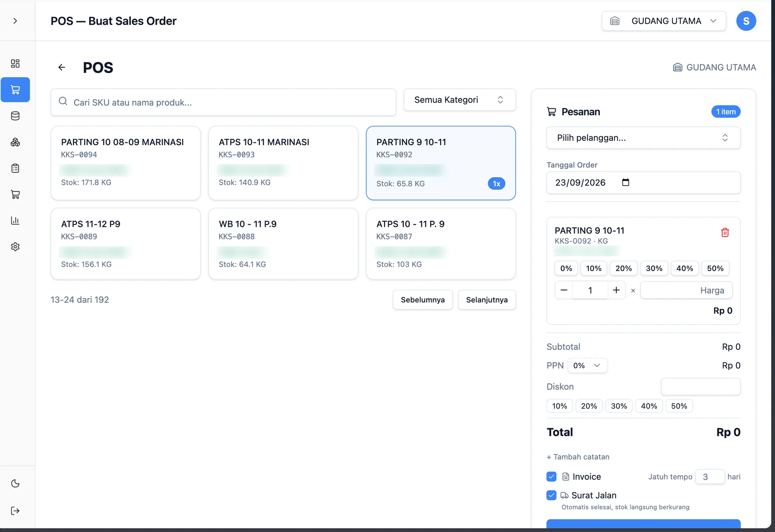Go back with the arrow beside POS
775x532 pixels.
click(x=62, y=67)
